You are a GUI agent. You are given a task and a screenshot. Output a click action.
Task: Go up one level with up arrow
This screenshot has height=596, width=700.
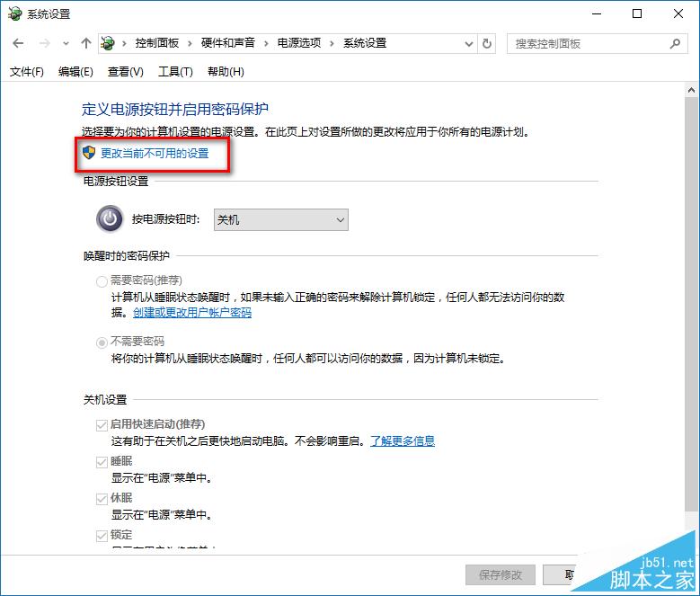(x=85, y=43)
